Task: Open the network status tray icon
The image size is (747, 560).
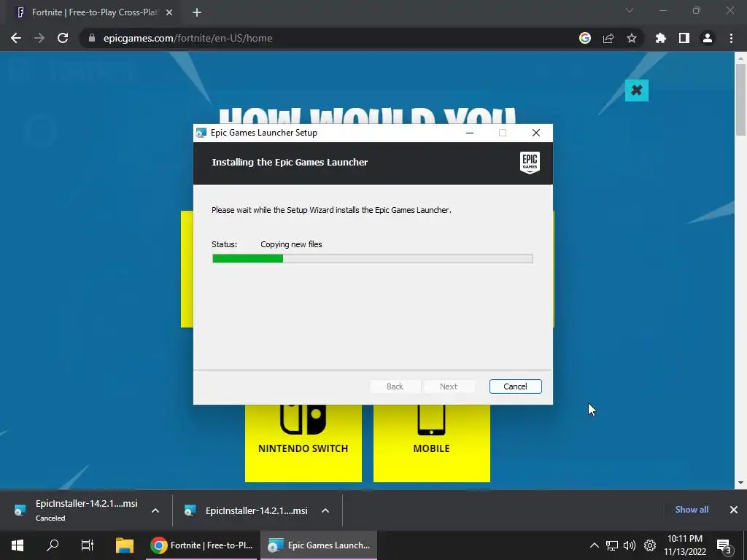Action: click(x=612, y=545)
